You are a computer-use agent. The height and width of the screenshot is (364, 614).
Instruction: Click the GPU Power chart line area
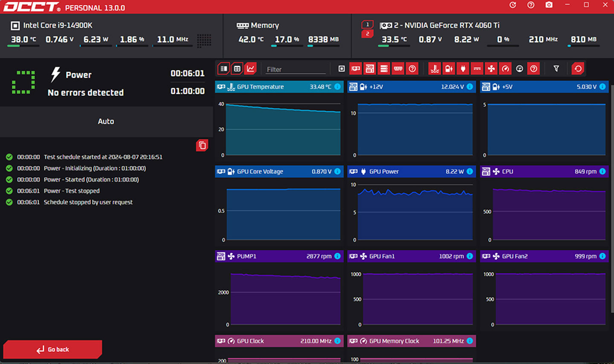click(415, 212)
